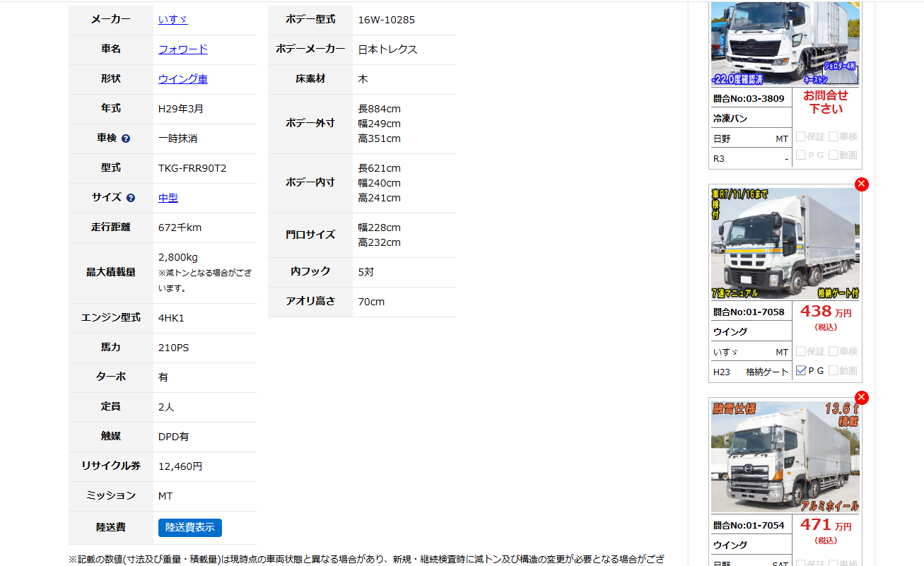Toggle 動画 checkbox on the 01-7058 card
The height and width of the screenshot is (566, 924).
834,370
